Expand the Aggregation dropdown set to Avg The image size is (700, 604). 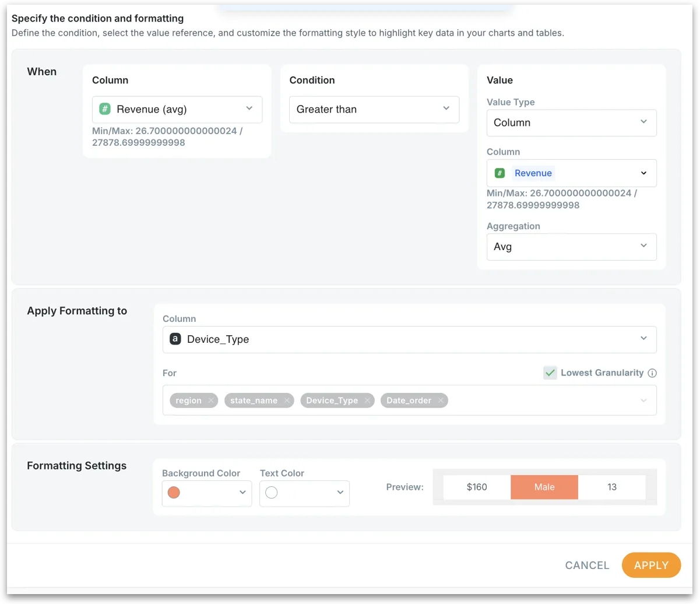(x=571, y=247)
